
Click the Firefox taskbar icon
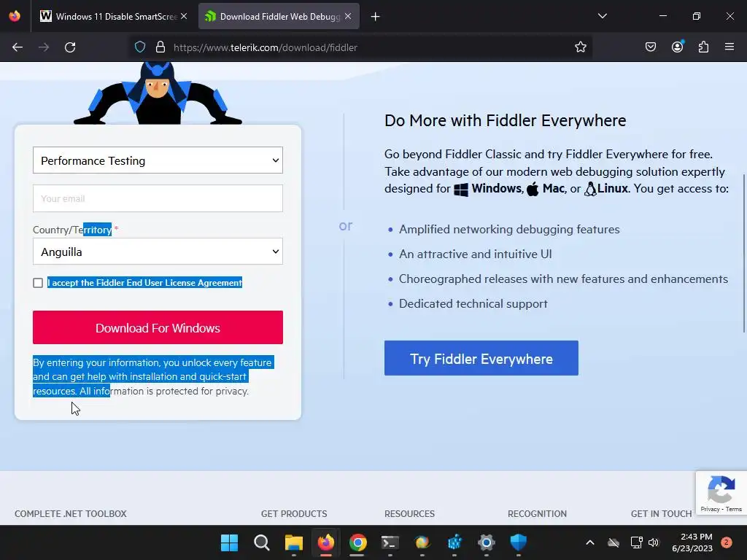(x=326, y=542)
